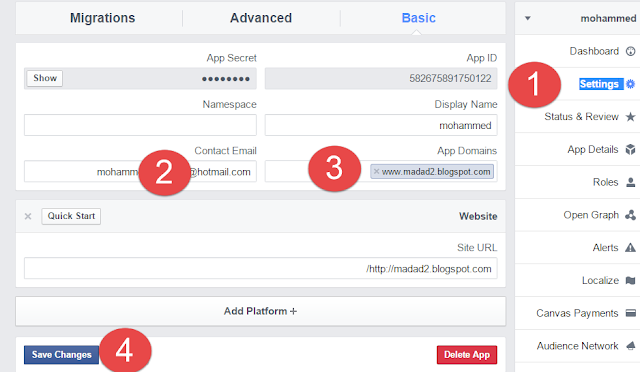
Task: Open the Open Graph section
Action: pyautogui.click(x=591, y=215)
